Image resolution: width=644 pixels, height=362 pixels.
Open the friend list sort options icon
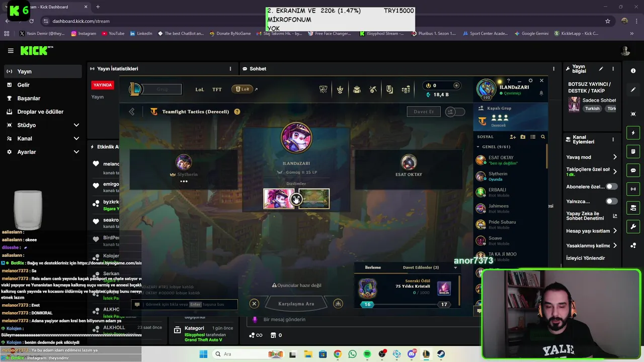point(533,137)
